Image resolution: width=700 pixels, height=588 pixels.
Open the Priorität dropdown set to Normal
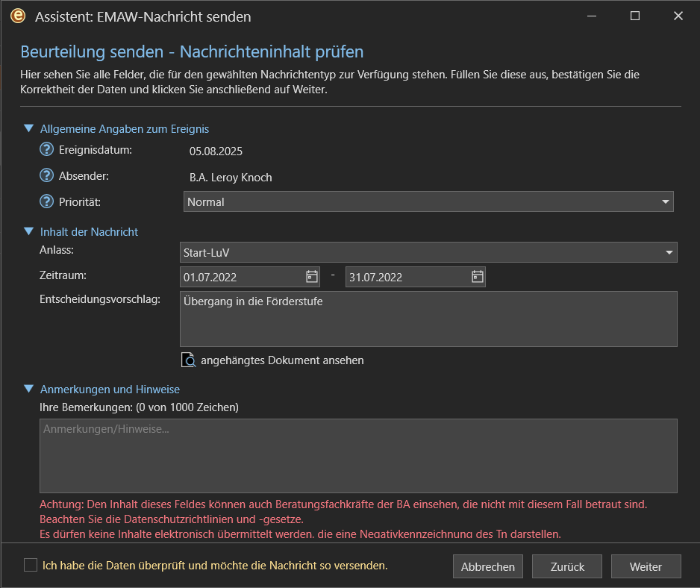[x=428, y=201]
